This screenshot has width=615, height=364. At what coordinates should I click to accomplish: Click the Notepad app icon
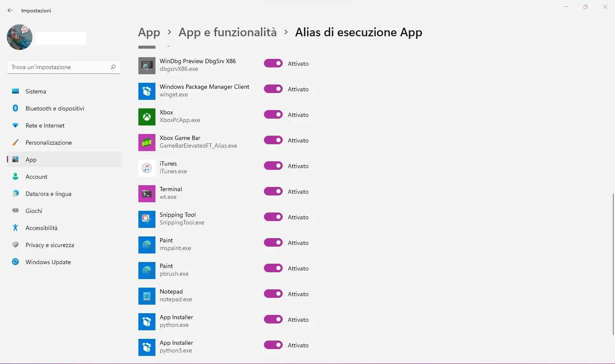(147, 296)
